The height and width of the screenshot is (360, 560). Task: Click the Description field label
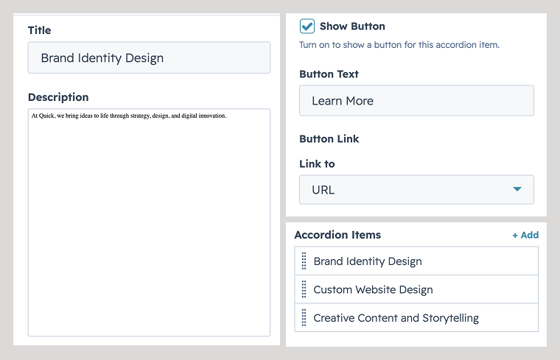coord(58,97)
